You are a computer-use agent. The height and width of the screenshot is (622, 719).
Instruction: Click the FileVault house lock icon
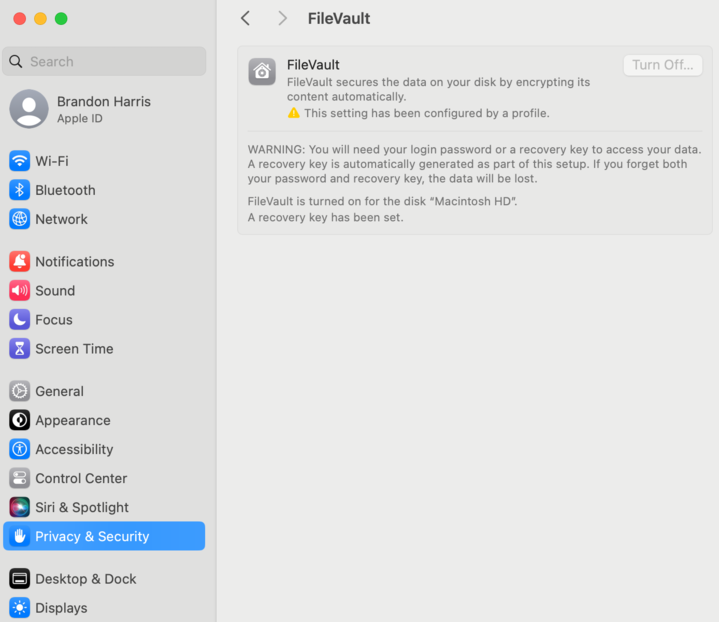click(x=262, y=72)
